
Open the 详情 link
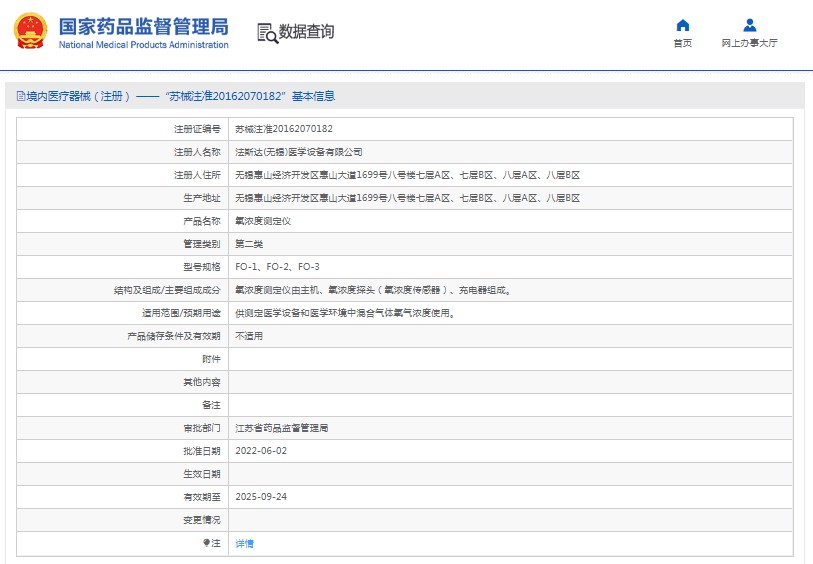click(244, 543)
